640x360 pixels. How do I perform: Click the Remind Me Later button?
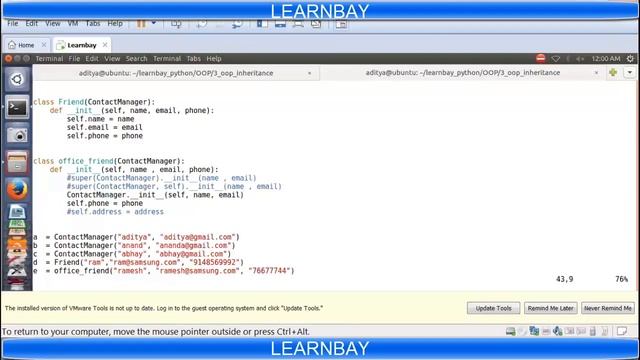pyautogui.click(x=551, y=308)
